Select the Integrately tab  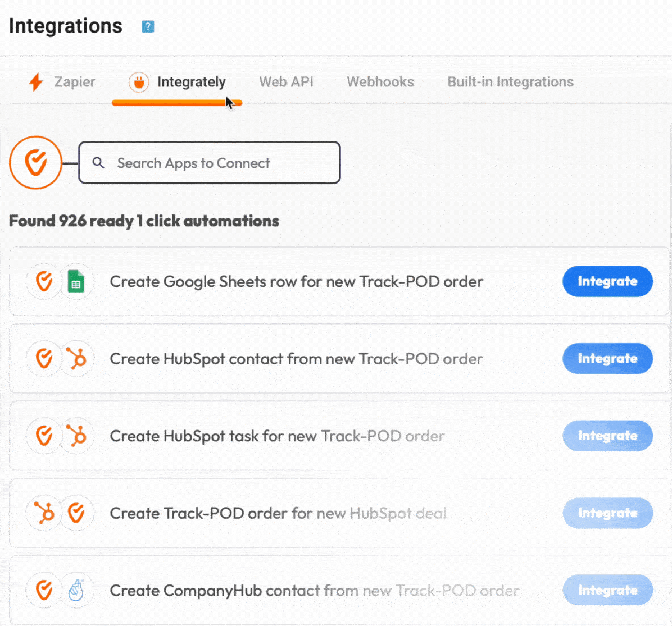178,82
